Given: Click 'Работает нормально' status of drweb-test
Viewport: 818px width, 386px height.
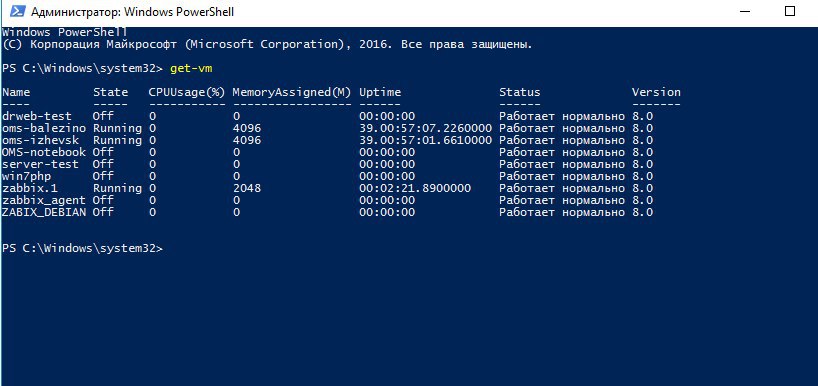Looking at the screenshot, I should (562, 116).
